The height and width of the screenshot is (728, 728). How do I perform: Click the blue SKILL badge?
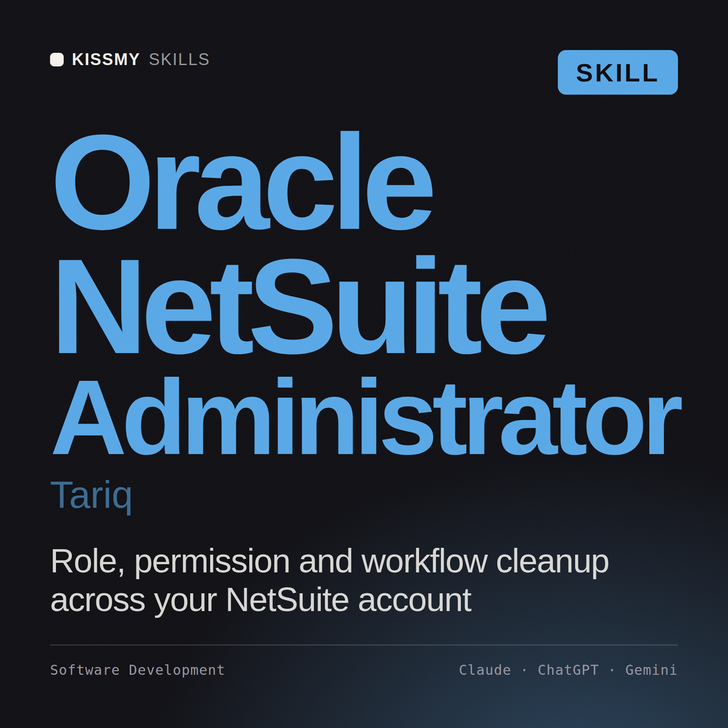click(618, 72)
